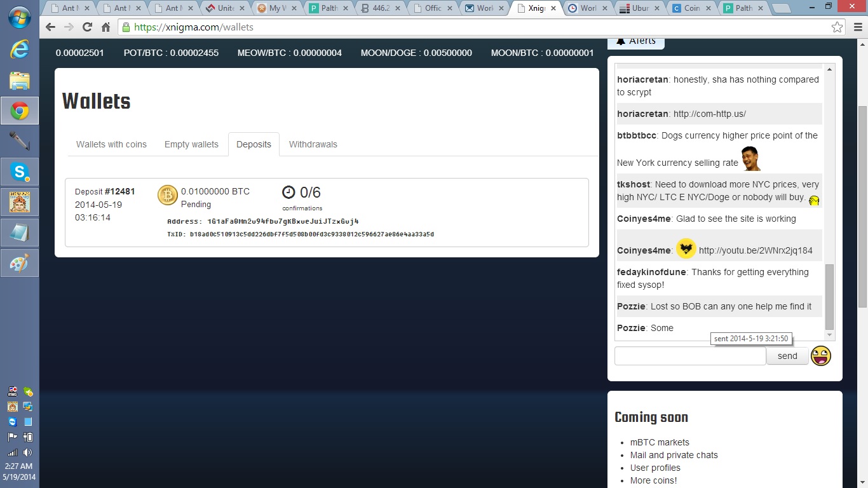This screenshot has height=488, width=868.
Task: Go back using the browser back arrow
Action: click(x=51, y=27)
